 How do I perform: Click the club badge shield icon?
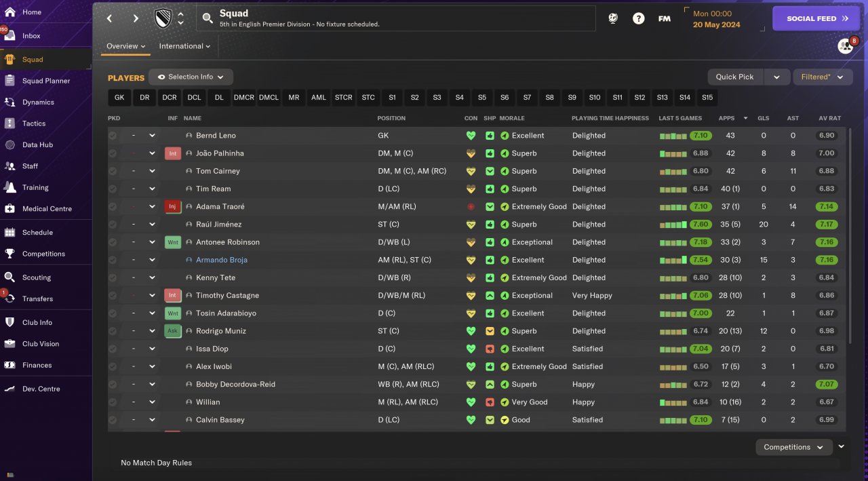tap(163, 18)
